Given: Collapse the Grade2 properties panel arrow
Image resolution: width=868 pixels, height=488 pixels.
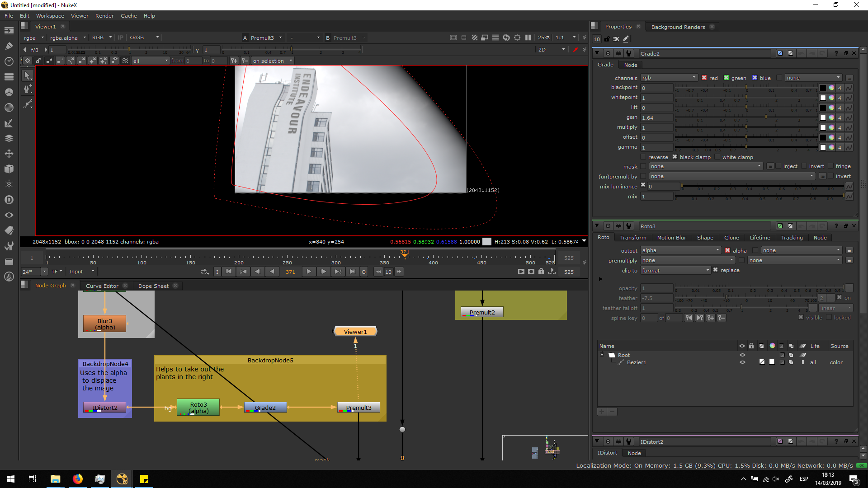Looking at the screenshot, I should tap(597, 53).
